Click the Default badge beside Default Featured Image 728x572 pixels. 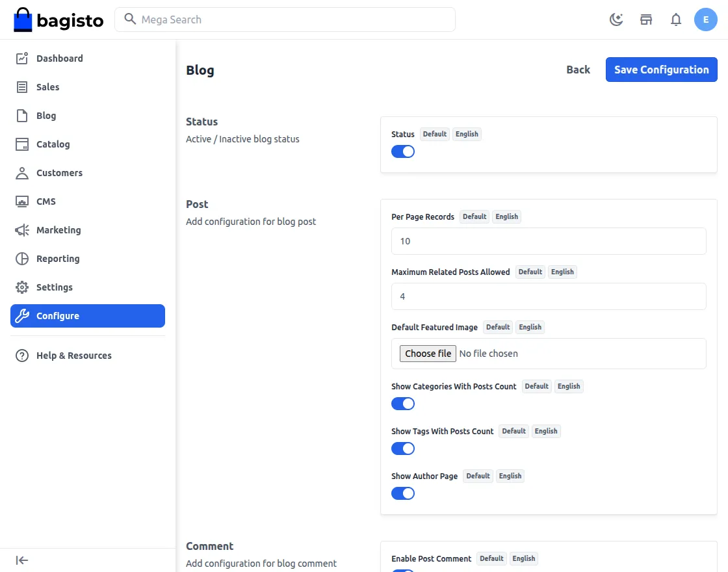(x=498, y=327)
